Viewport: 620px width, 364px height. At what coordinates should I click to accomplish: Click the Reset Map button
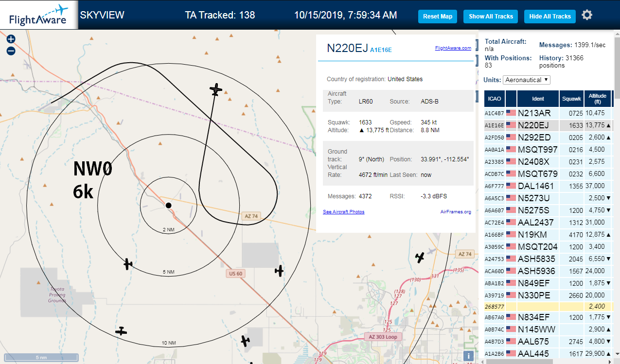pyautogui.click(x=438, y=16)
